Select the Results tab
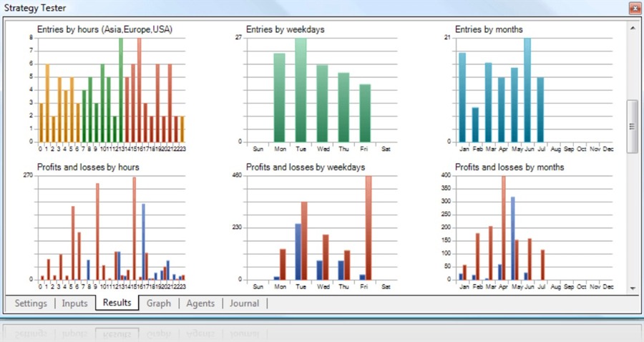The image size is (644, 342). point(117,303)
